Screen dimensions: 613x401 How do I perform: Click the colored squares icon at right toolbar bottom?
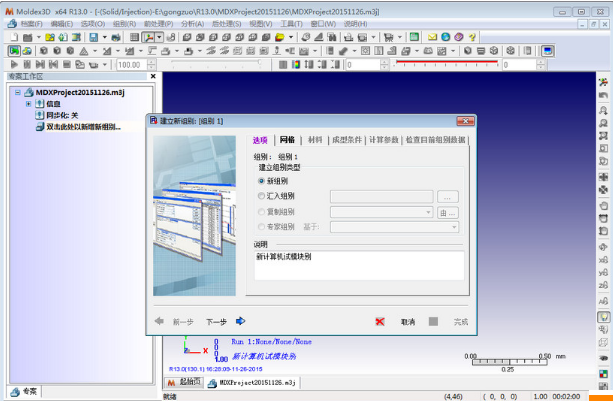pos(603,374)
